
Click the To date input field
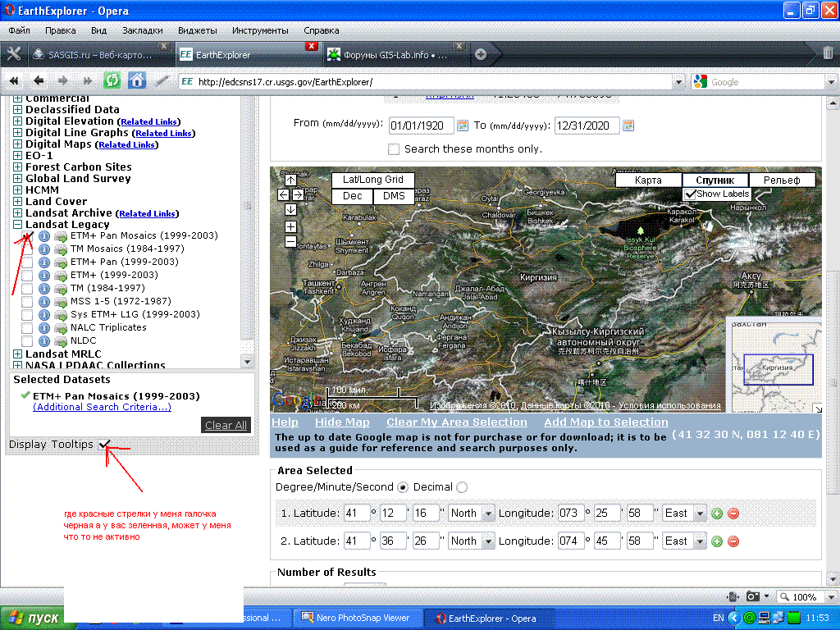point(586,126)
